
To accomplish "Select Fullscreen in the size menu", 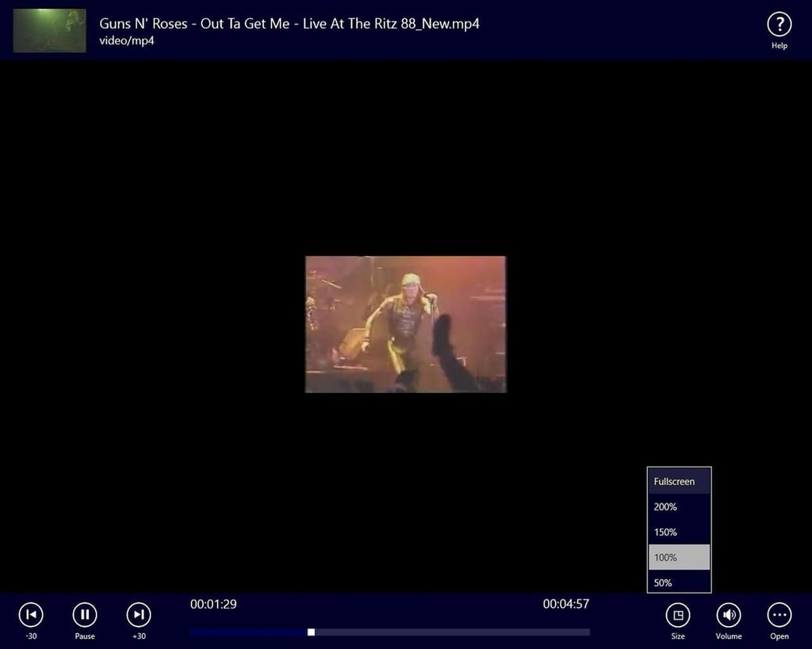I will [x=679, y=481].
